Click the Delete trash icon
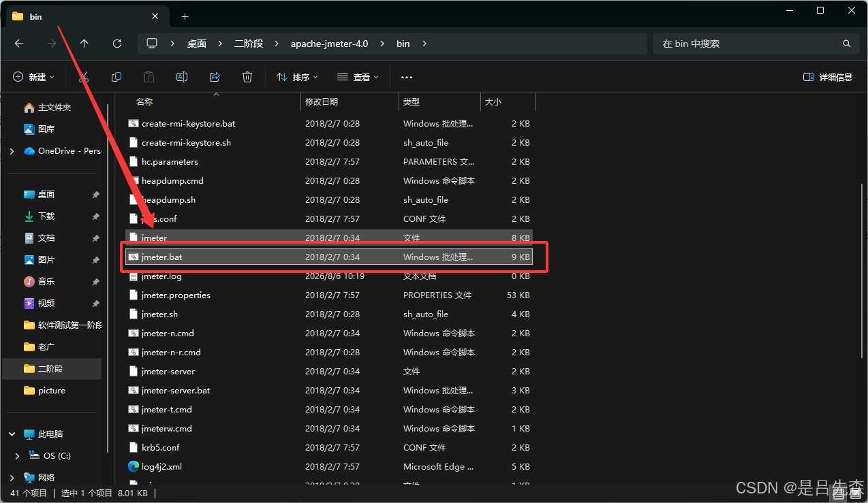 click(248, 77)
